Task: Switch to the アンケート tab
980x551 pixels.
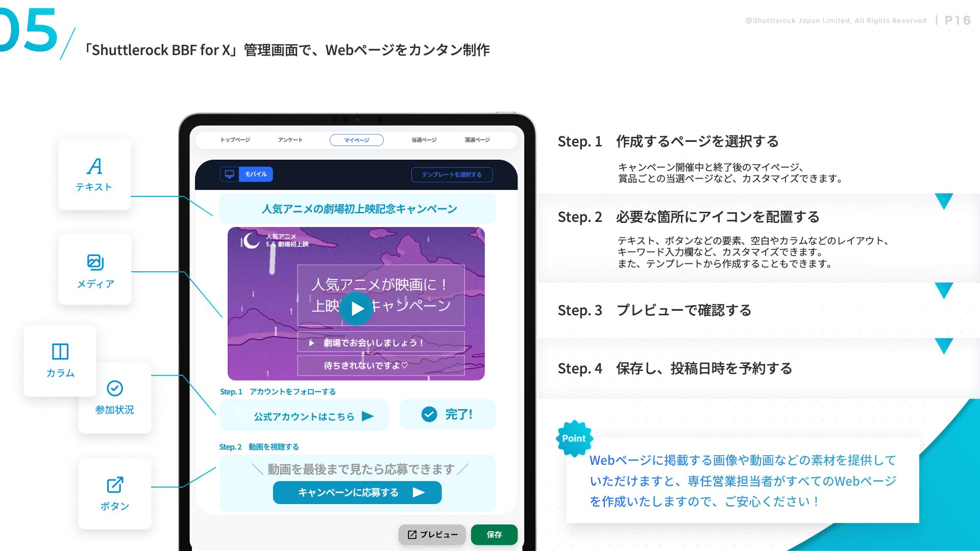Action: 290,140
